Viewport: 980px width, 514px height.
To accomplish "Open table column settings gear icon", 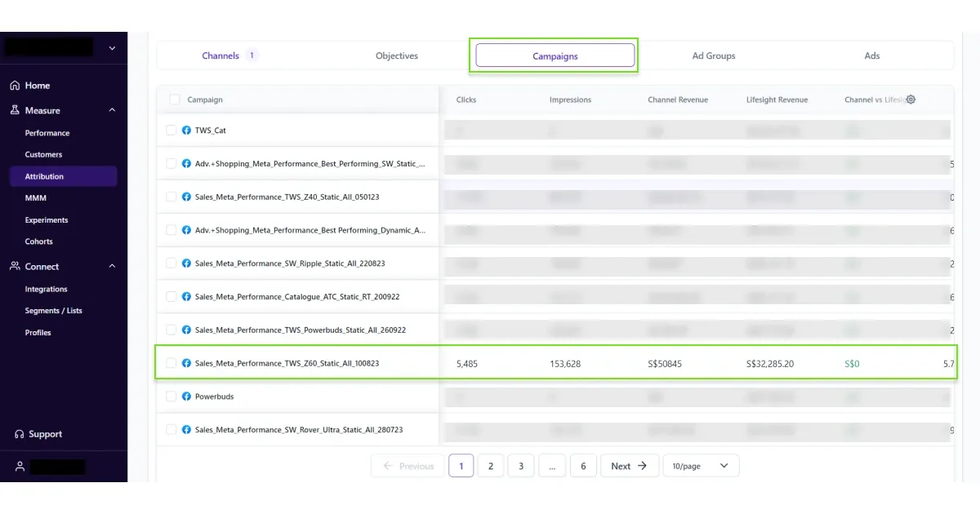I will click(911, 100).
